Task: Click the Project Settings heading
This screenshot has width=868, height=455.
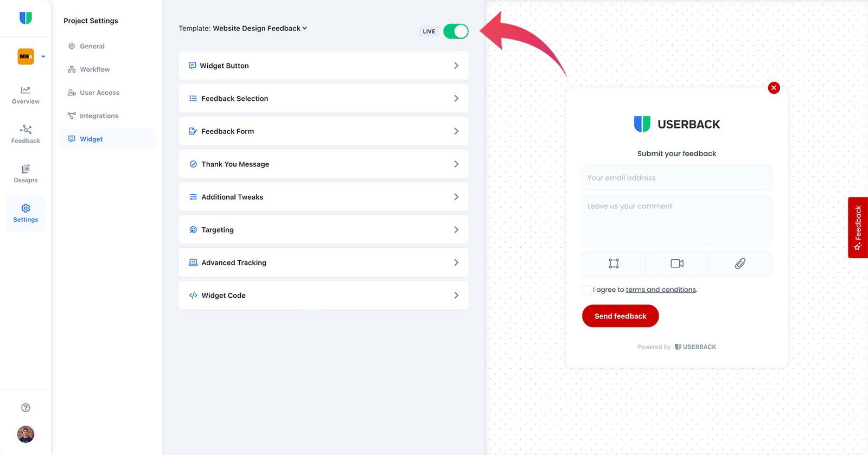Action: click(91, 21)
